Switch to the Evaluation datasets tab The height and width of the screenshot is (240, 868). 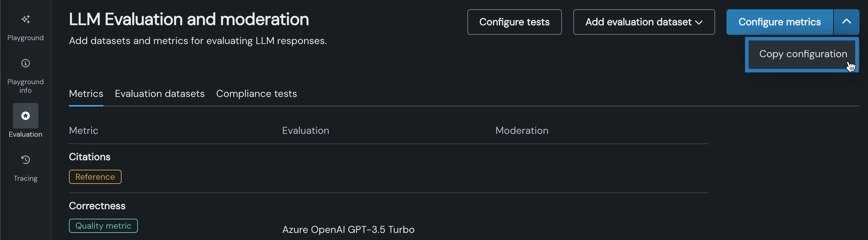click(x=160, y=94)
